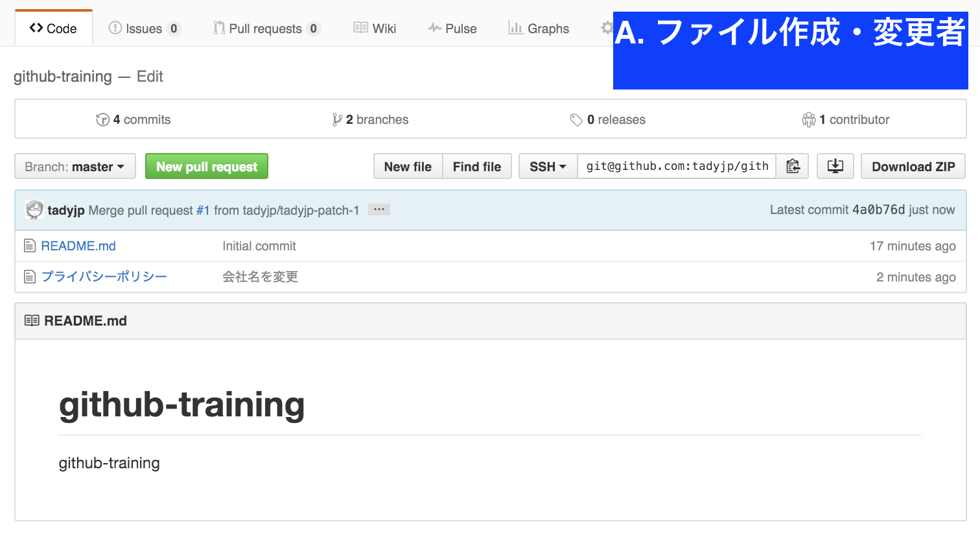Click the Pull requests icon

219,28
